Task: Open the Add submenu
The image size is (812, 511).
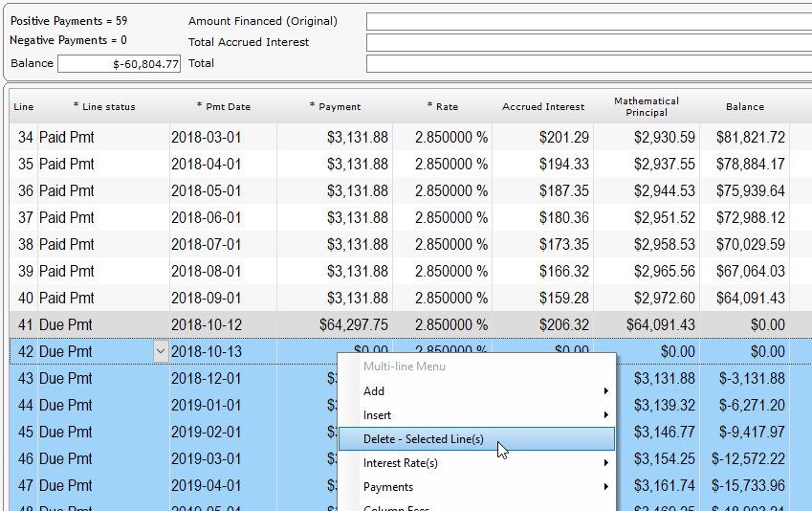Action: pos(476,391)
